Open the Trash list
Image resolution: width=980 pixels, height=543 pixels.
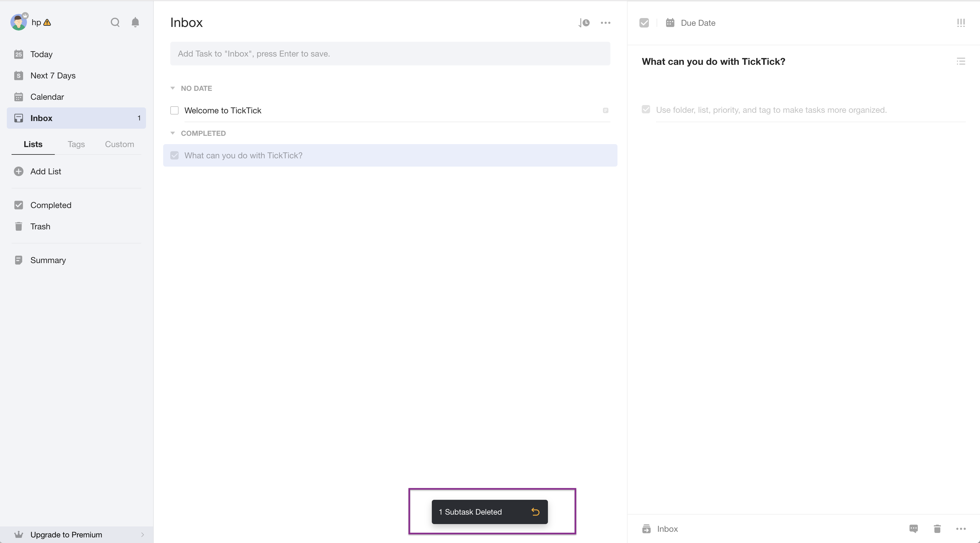tap(76, 226)
